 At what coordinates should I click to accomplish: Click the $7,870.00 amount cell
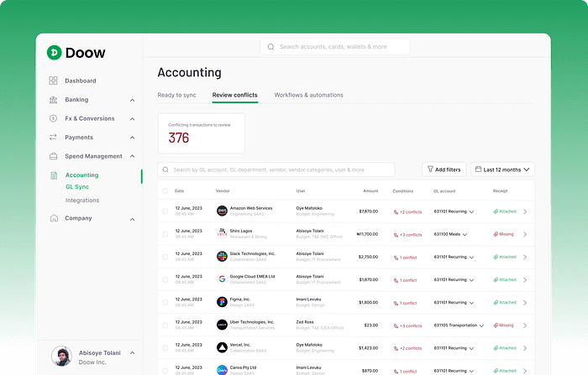click(368, 211)
